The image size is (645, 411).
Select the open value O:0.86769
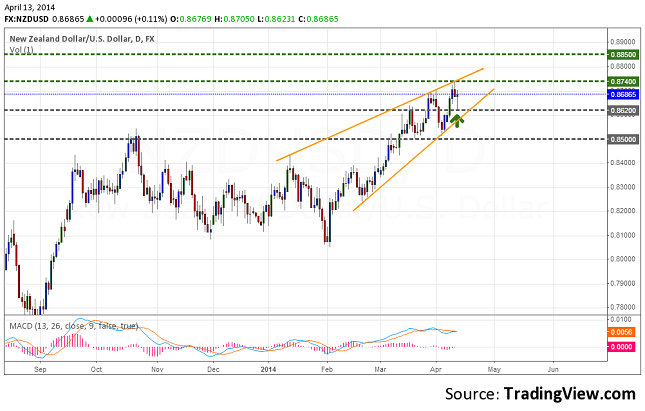click(x=191, y=19)
